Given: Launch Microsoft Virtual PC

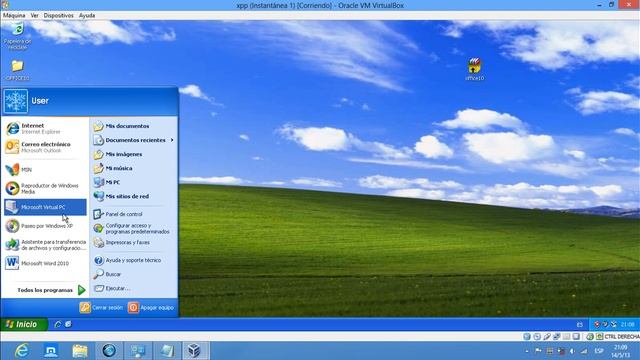Looking at the screenshot, I should pos(45,207).
